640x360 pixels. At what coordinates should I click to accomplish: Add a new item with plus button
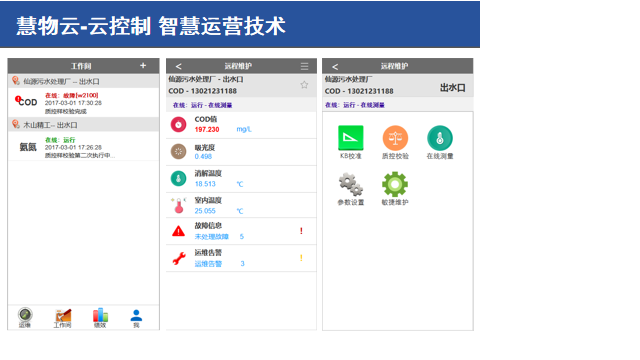[143, 65]
